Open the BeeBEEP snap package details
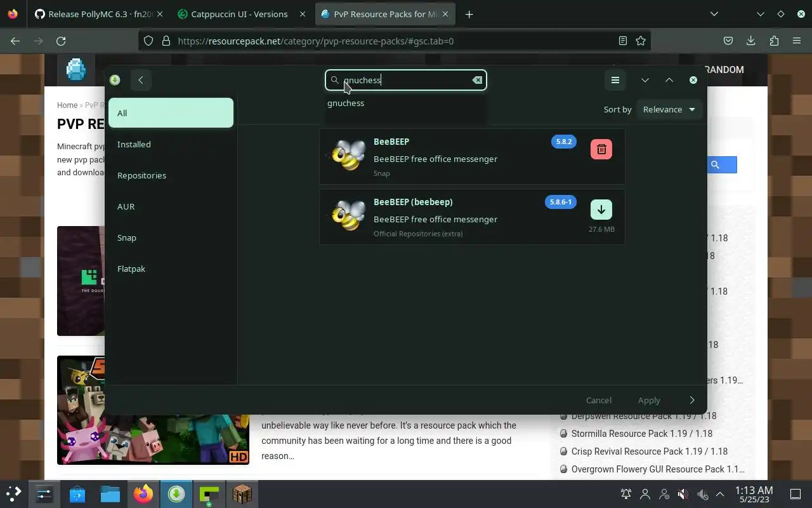This screenshot has height=508, width=812. coord(472,156)
